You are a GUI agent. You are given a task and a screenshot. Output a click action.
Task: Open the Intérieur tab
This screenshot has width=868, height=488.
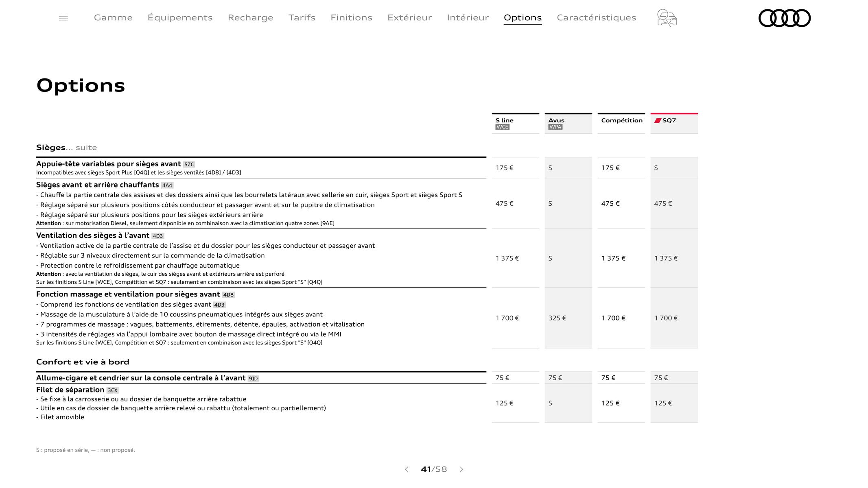(x=468, y=17)
